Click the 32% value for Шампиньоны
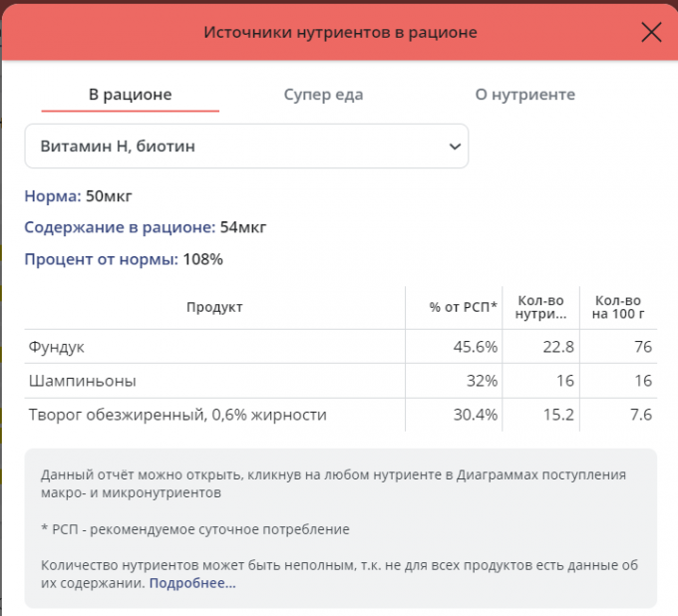The image size is (678, 616). tap(481, 381)
